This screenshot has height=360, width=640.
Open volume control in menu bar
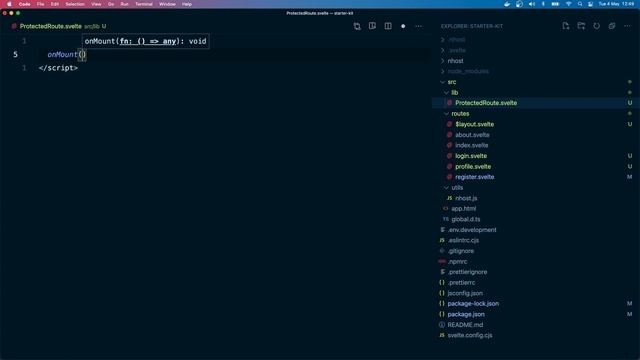point(531,4)
